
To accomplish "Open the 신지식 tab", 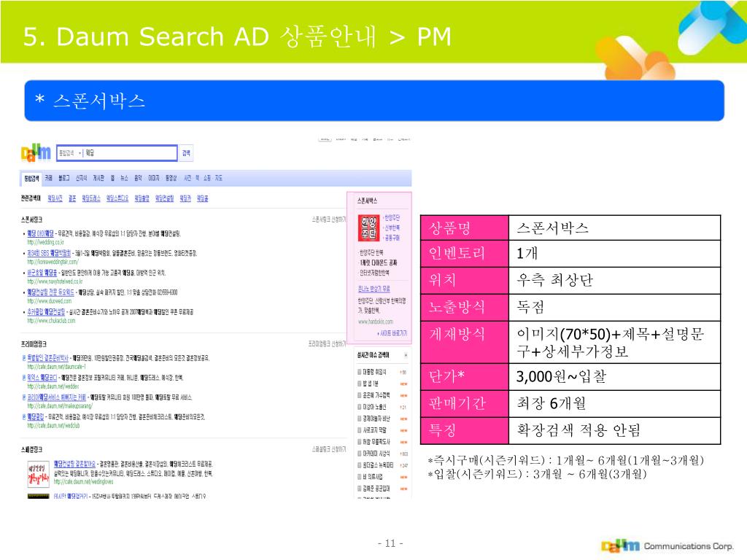I will tap(81, 178).
